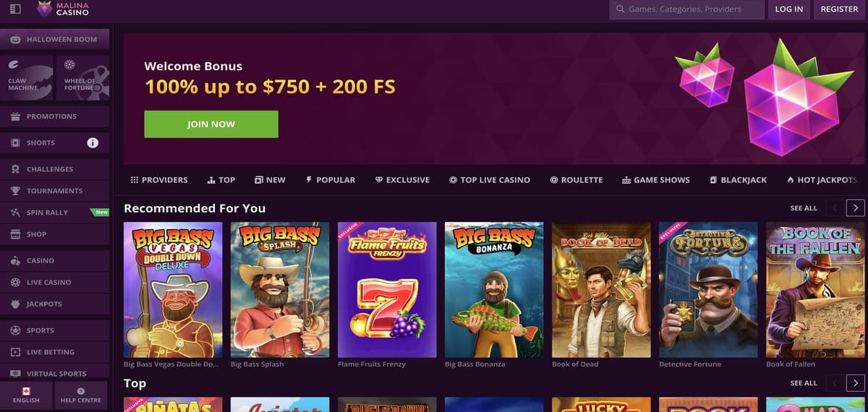Viewport: 868px width, 412px height.
Task: Switch to the Roulette category tab
Action: click(x=576, y=180)
